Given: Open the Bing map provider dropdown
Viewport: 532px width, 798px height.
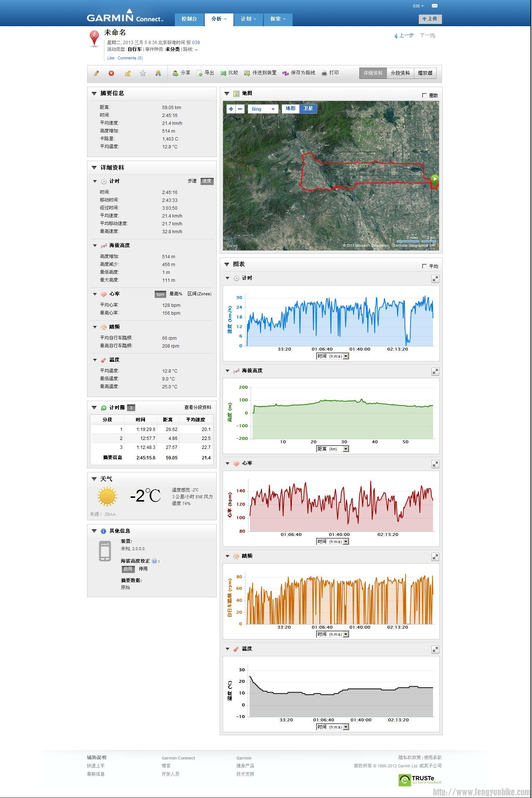Looking at the screenshot, I should point(263,109).
